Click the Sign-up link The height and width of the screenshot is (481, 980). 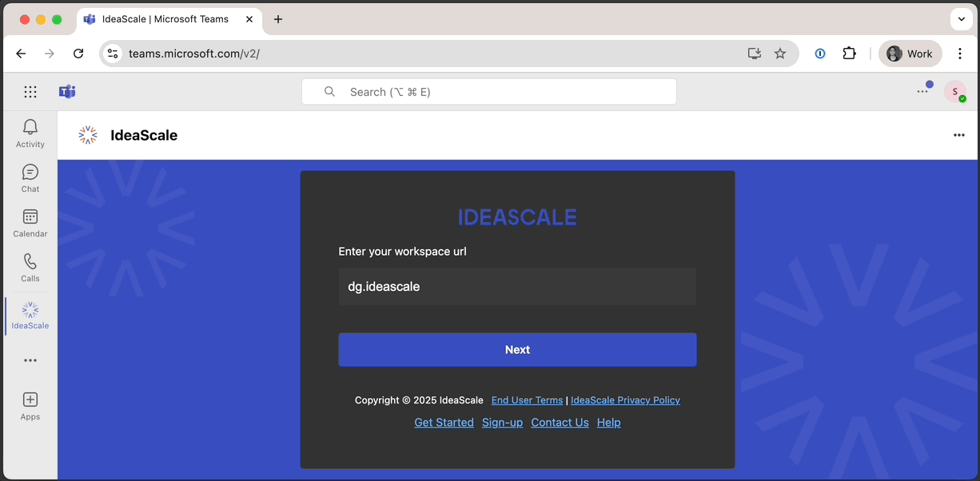tap(502, 422)
